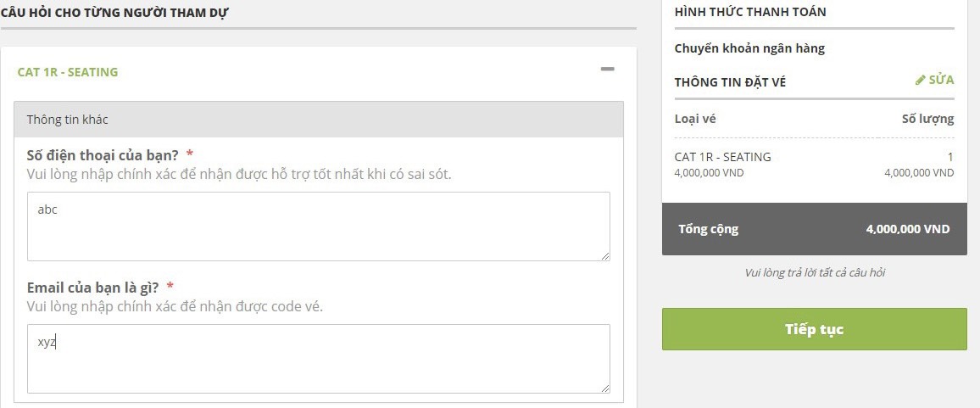The height and width of the screenshot is (408, 980).
Task: Click the Thông tin khác header bar
Action: coord(319,120)
